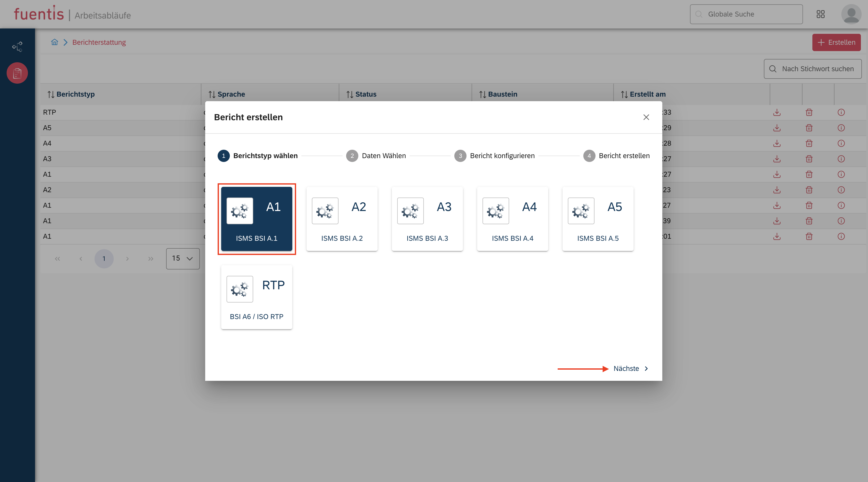Open the apps grid icon
The width and height of the screenshot is (868, 482).
pos(821,14)
